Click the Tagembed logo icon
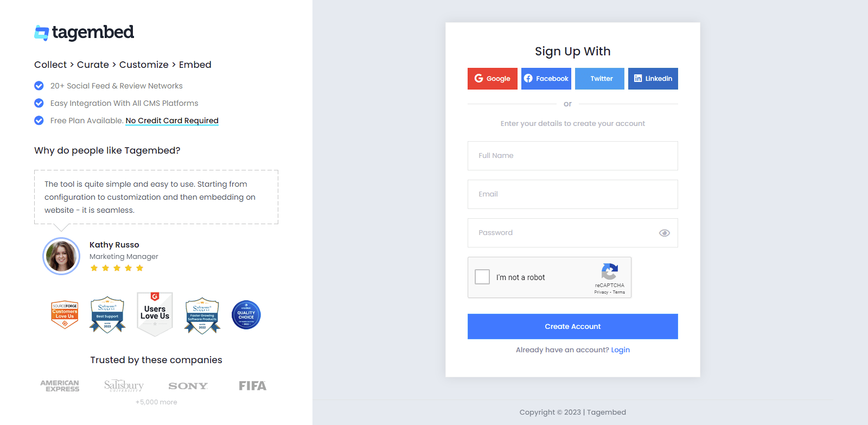Image resolution: width=868 pixels, height=425 pixels. coord(40,33)
